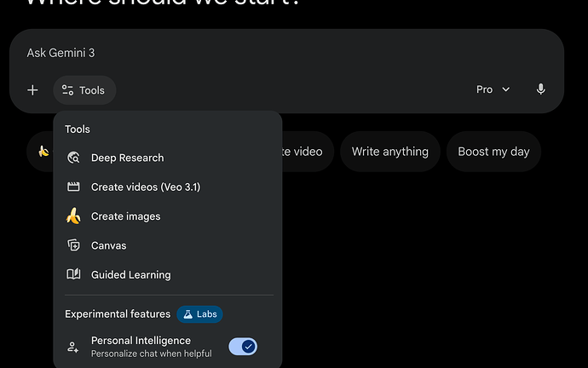
Task: Click 'Personalize chat when helpful' text
Action: [152, 354]
